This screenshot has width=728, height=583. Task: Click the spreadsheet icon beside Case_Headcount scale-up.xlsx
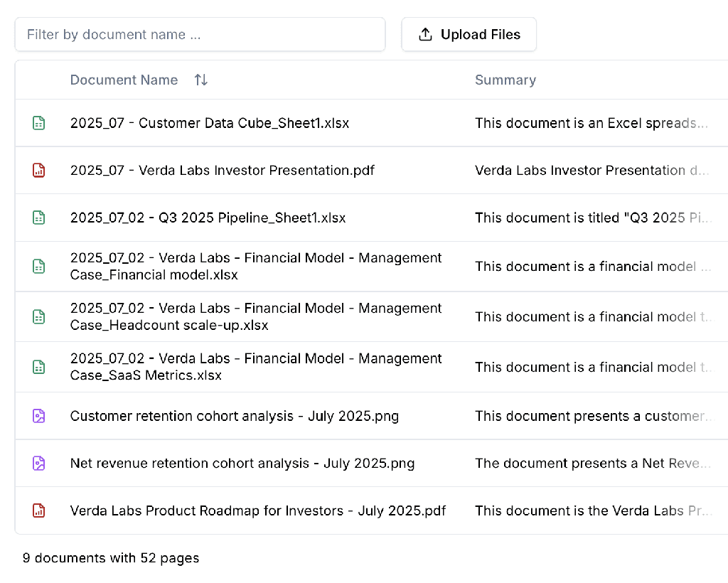coord(39,316)
